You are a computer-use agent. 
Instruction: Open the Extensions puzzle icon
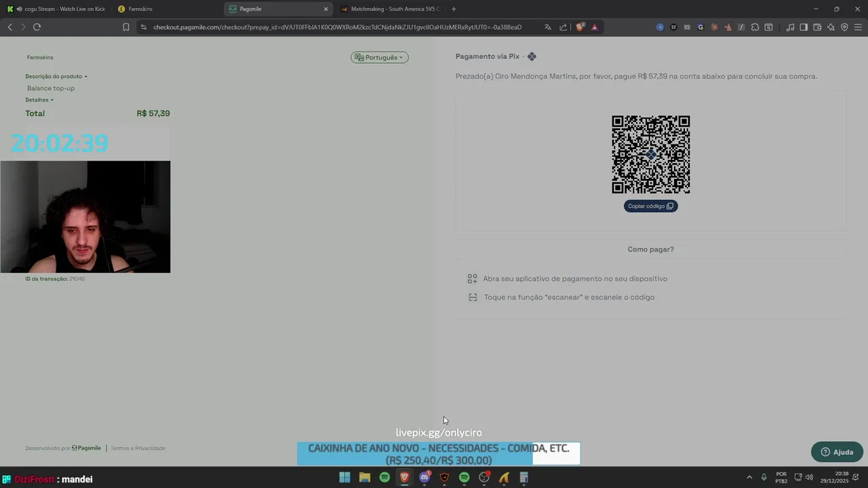tap(755, 27)
